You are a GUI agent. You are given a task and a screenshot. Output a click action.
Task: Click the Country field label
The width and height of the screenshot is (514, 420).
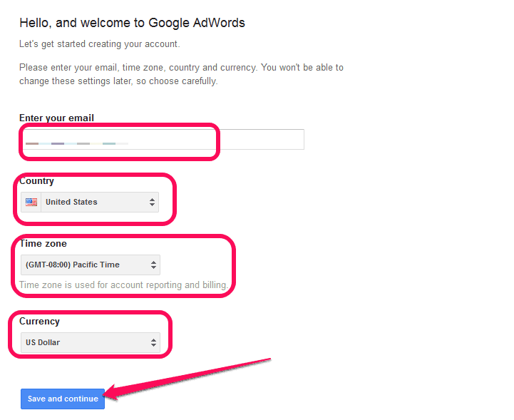coord(36,181)
